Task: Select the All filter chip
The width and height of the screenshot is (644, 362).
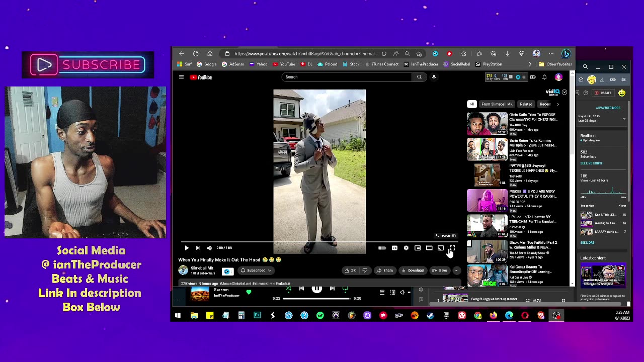Action: click(x=472, y=104)
